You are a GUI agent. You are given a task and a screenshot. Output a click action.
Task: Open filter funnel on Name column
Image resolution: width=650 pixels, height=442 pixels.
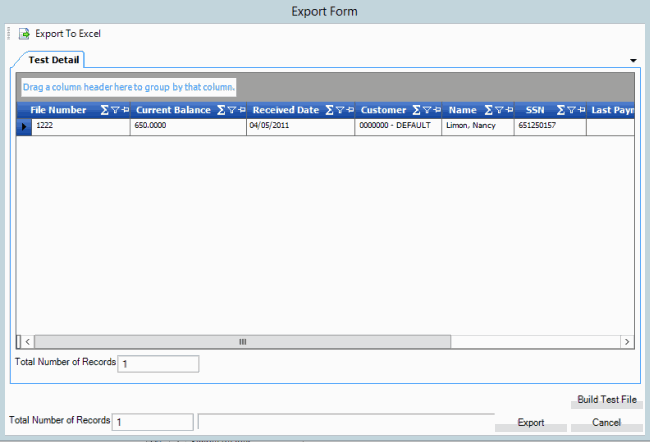[x=498, y=110]
